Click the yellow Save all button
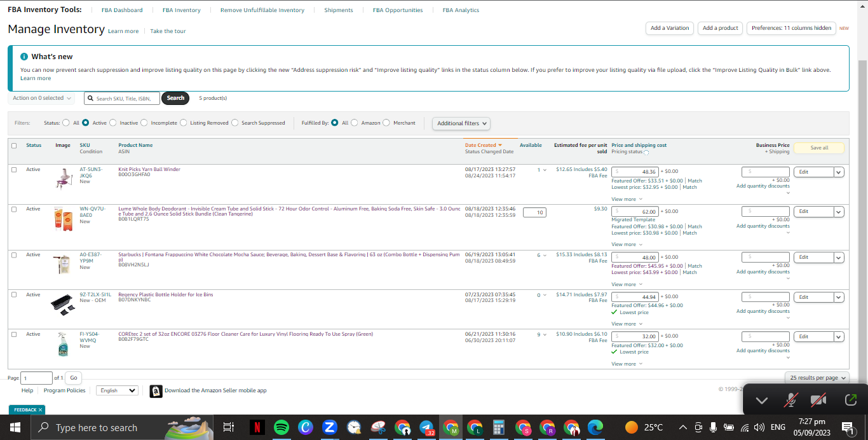The image size is (868, 440). pyautogui.click(x=819, y=148)
